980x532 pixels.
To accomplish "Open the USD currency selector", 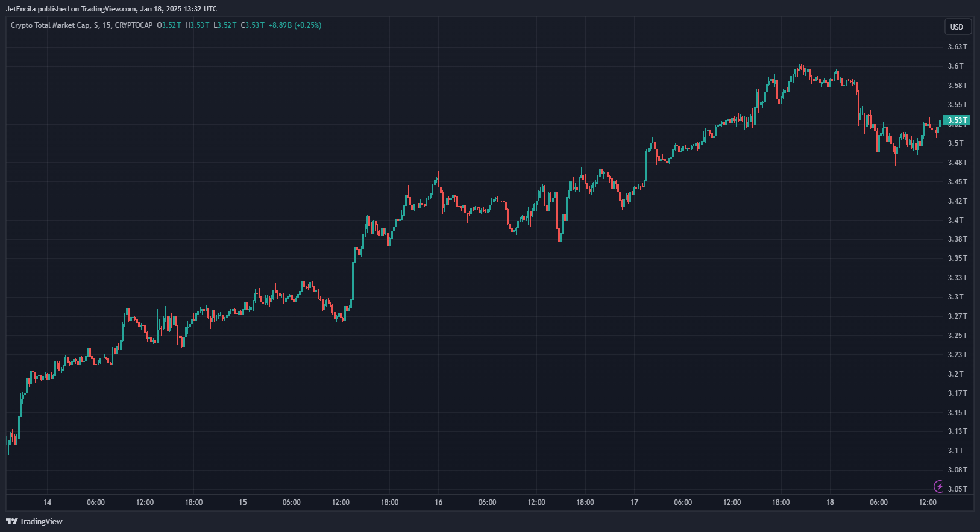I will (956, 27).
